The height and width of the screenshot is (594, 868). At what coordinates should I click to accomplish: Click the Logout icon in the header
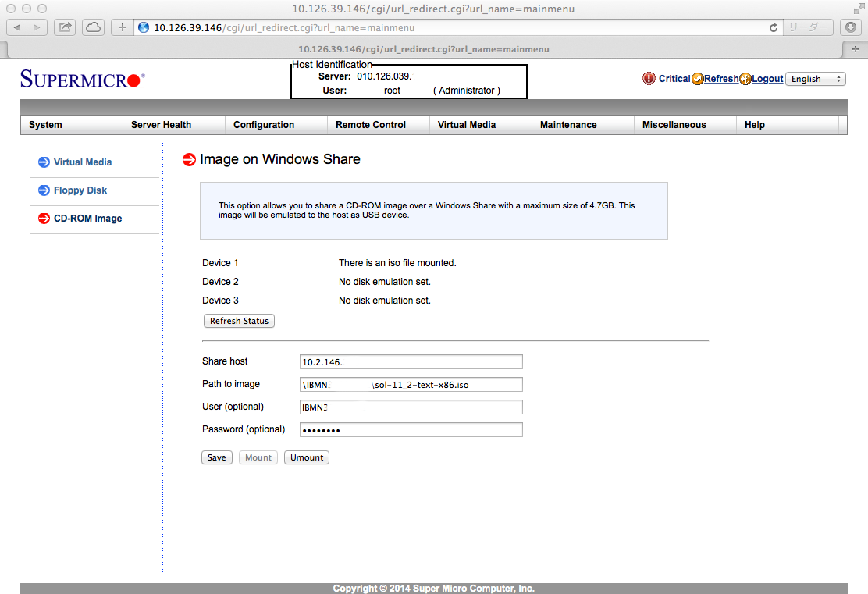(x=746, y=78)
